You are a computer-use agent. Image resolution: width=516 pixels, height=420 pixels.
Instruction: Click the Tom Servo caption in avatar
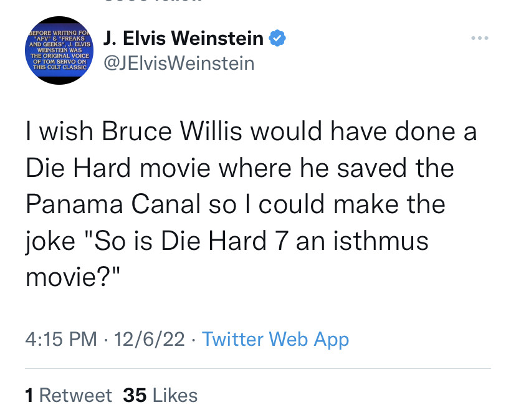coord(61,61)
